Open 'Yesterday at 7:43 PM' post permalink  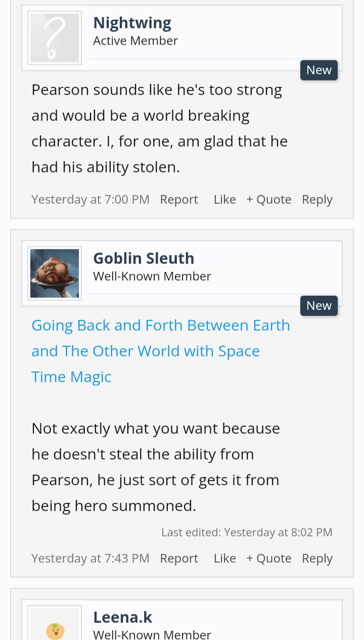tap(90, 559)
